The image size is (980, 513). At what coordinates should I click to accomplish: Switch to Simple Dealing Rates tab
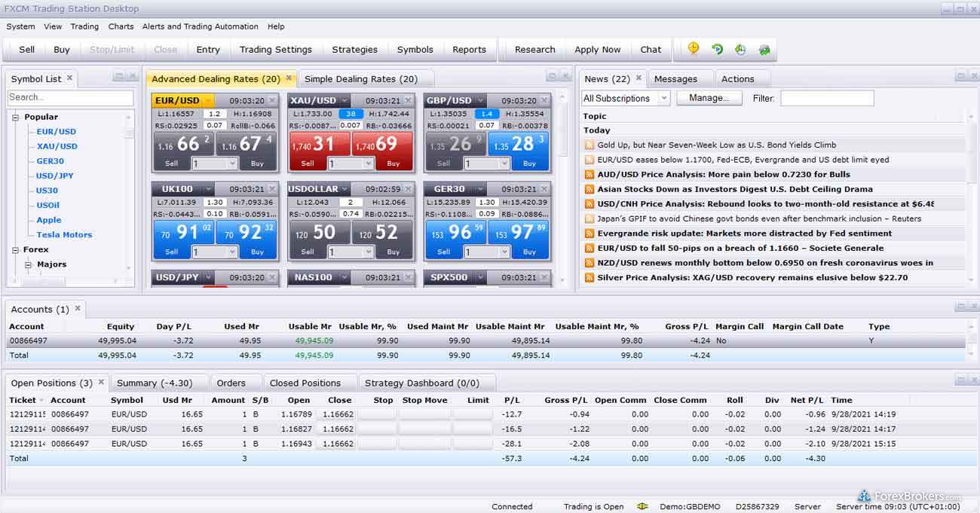point(360,78)
